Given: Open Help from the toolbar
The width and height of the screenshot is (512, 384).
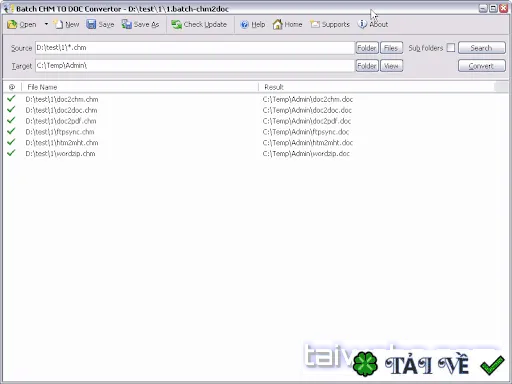Looking at the screenshot, I should tap(253, 24).
